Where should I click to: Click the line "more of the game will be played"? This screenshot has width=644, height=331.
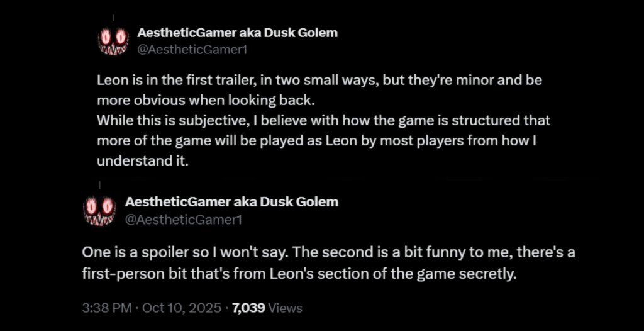point(316,140)
